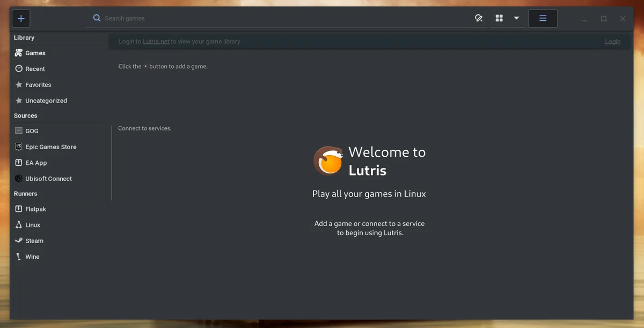Screen dimensions: 644x328
Task: Click the search magnifier icon
Action: (x=97, y=18)
